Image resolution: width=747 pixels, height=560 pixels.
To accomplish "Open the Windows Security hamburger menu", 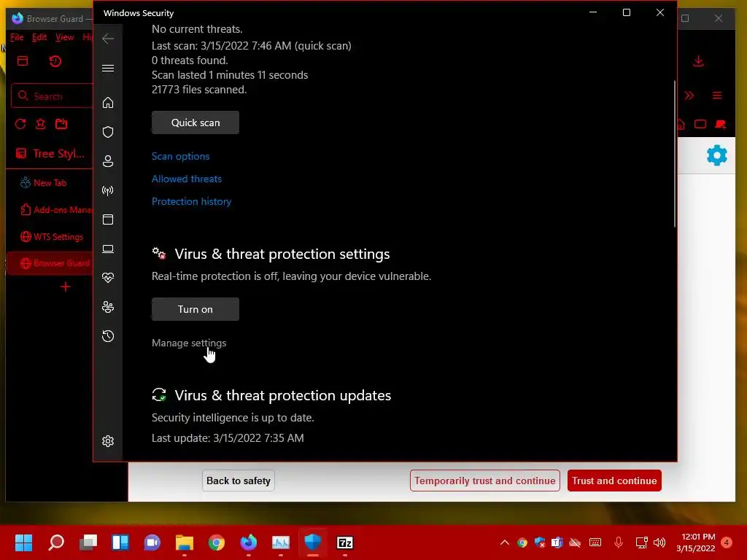I will (x=108, y=68).
